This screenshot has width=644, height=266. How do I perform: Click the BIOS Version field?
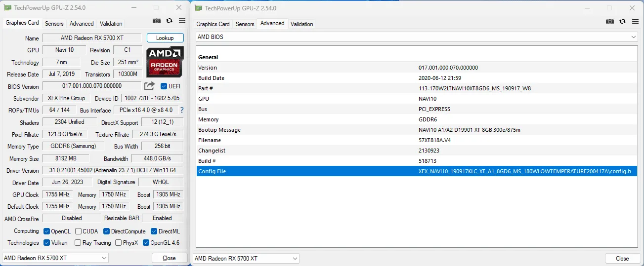tap(92, 86)
